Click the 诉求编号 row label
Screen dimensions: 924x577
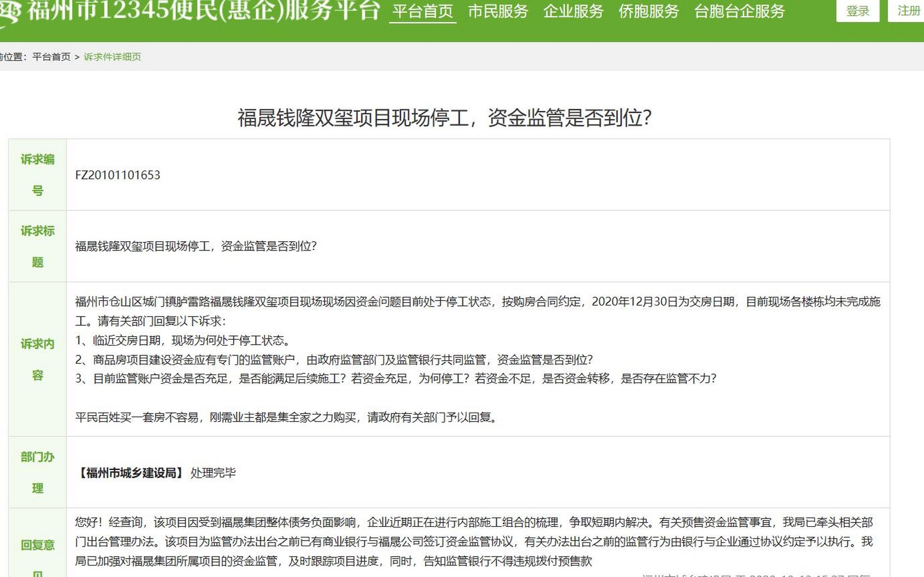tap(37, 175)
